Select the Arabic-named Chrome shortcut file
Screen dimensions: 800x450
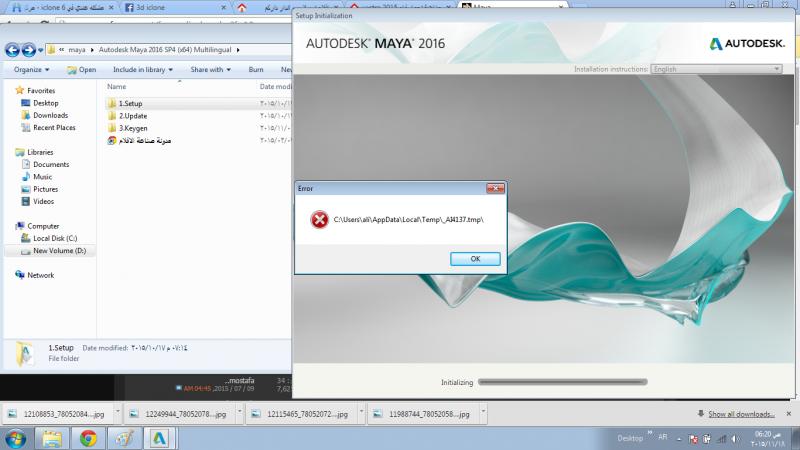coord(144,140)
